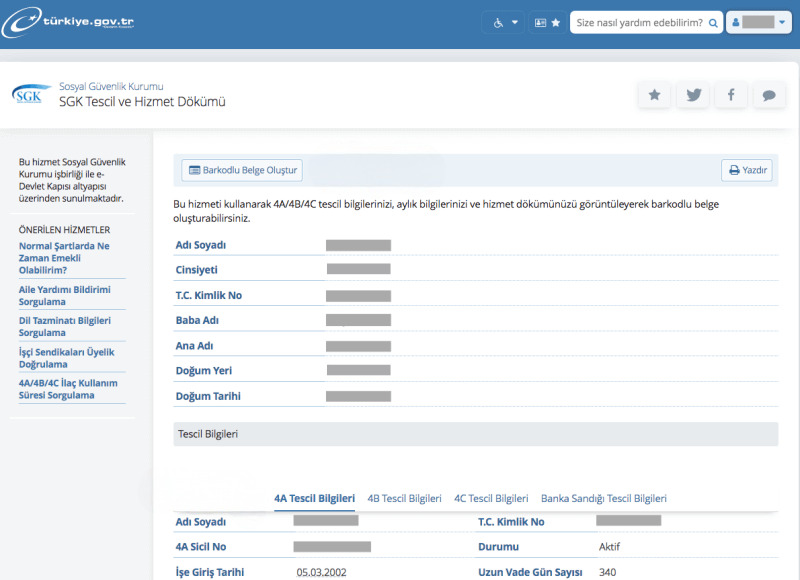Expand the user account dropdown
Screen dimensions: 800x580
click(x=759, y=22)
